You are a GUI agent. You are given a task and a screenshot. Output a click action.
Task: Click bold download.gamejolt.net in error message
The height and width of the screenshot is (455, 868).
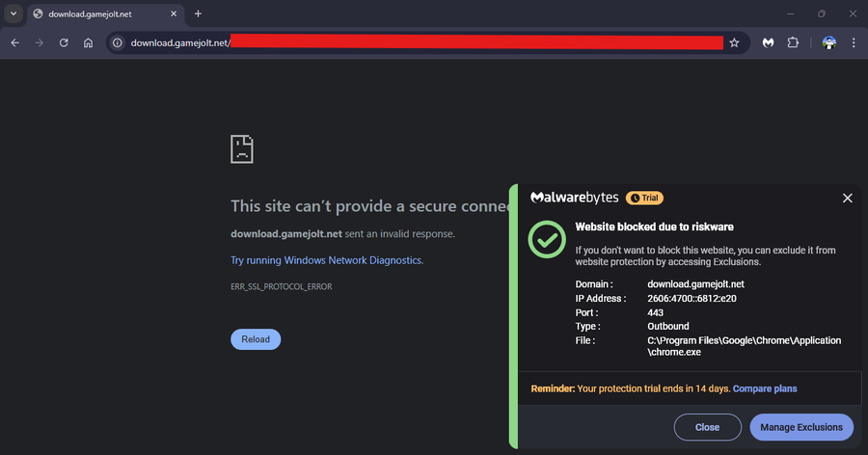coord(286,233)
